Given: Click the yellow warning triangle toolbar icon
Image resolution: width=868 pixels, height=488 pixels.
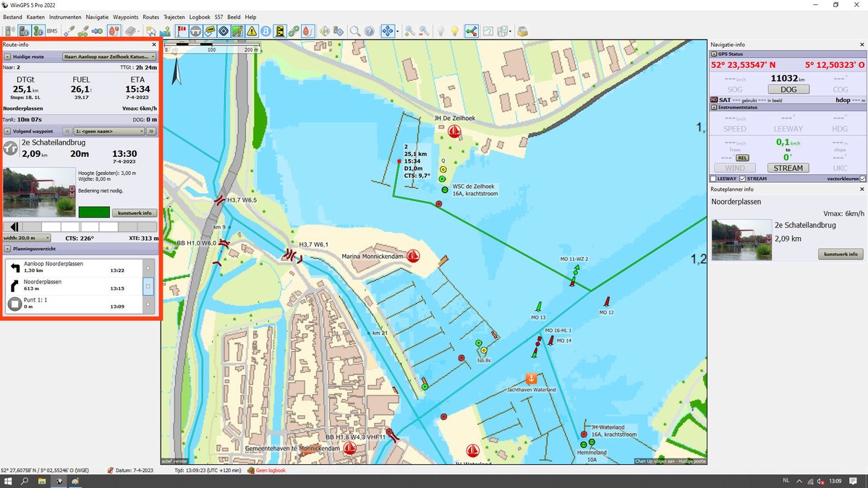Looking at the screenshot, I should 251,31.
